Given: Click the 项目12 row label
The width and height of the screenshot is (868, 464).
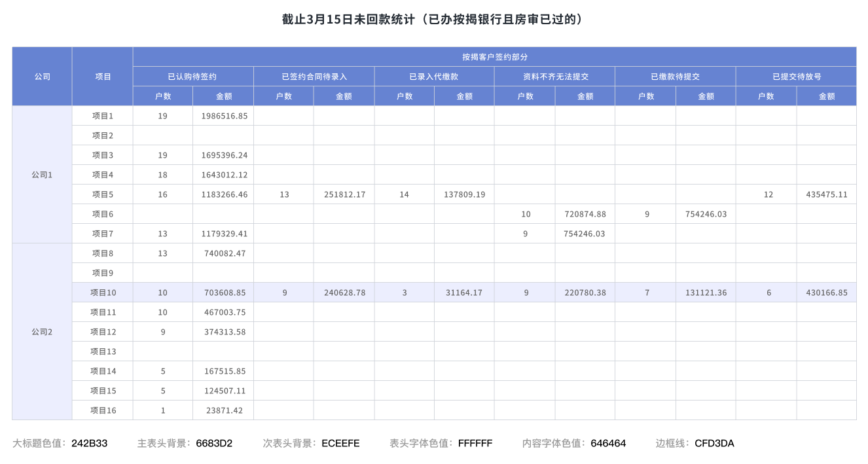Looking at the screenshot, I should click(x=103, y=332).
